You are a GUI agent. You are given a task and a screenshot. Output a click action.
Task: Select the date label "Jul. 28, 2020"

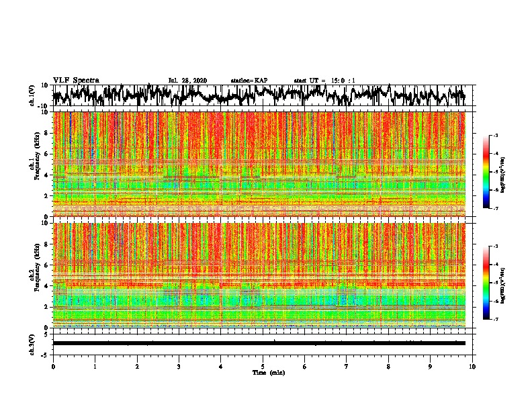click(x=187, y=81)
